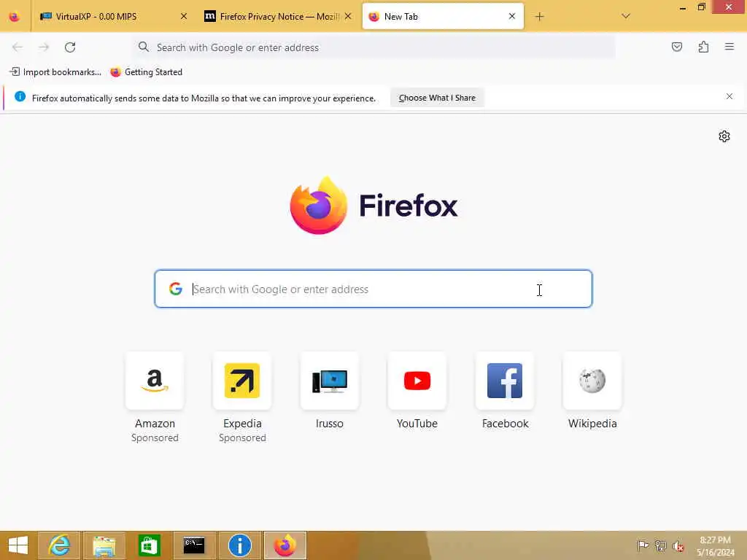The width and height of the screenshot is (747, 560).
Task: Click the muted volume tray icon
Action: tap(678, 545)
